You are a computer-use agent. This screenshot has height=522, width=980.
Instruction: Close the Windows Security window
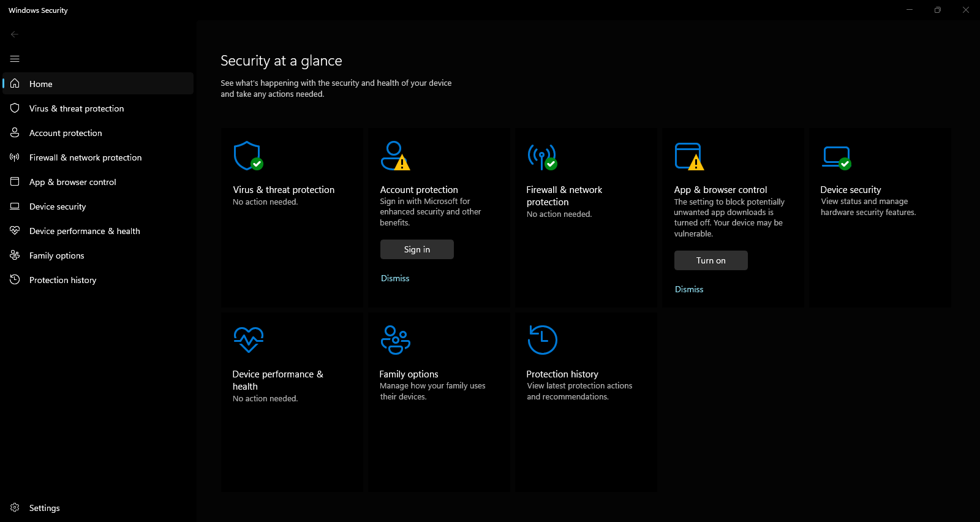[966, 10]
